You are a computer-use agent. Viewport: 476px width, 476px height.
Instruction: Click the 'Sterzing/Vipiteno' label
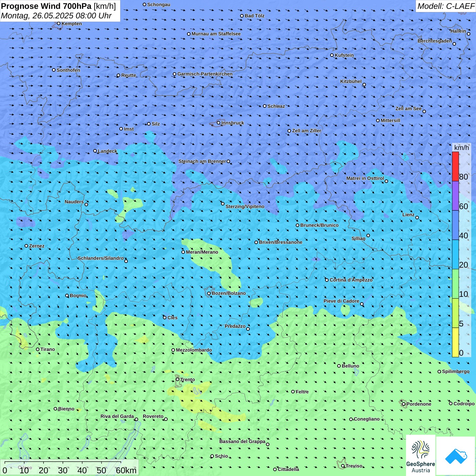tap(245, 206)
